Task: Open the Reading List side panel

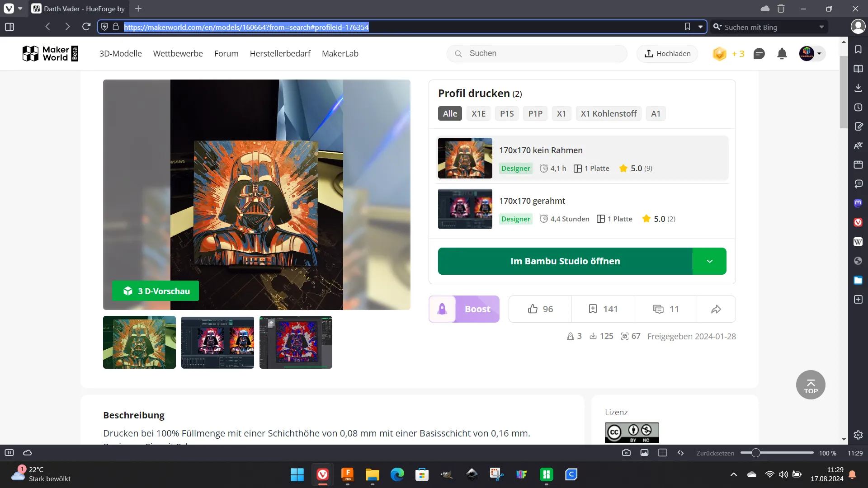Action: pyautogui.click(x=858, y=69)
